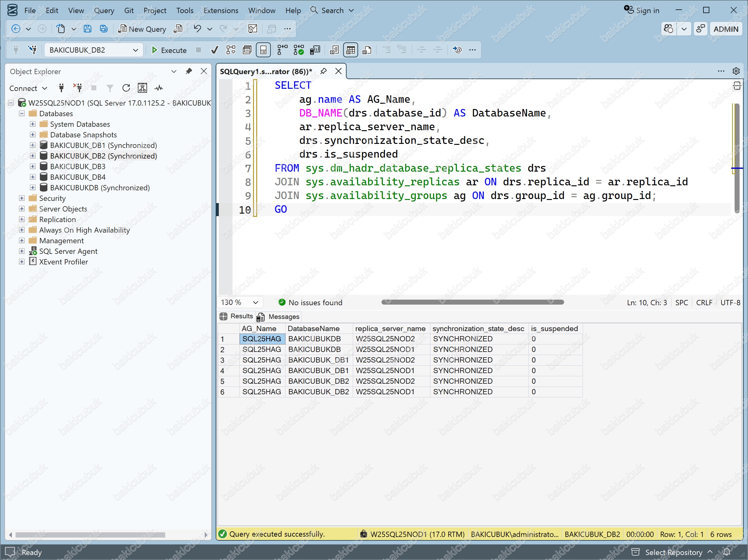The height and width of the screenshot is (560, 748).
Task: Click the Execute button
Action: click(x=169, y=50)
